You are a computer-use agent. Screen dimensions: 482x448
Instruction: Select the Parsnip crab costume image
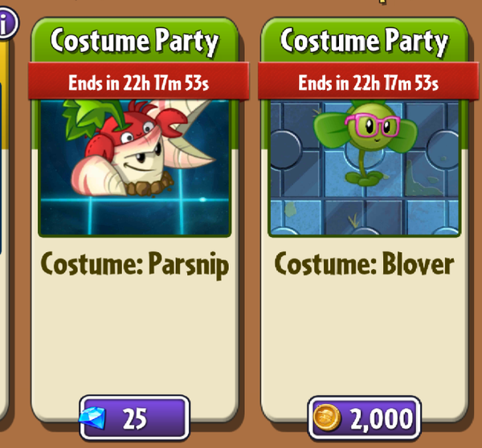click(x=134, y=168)
